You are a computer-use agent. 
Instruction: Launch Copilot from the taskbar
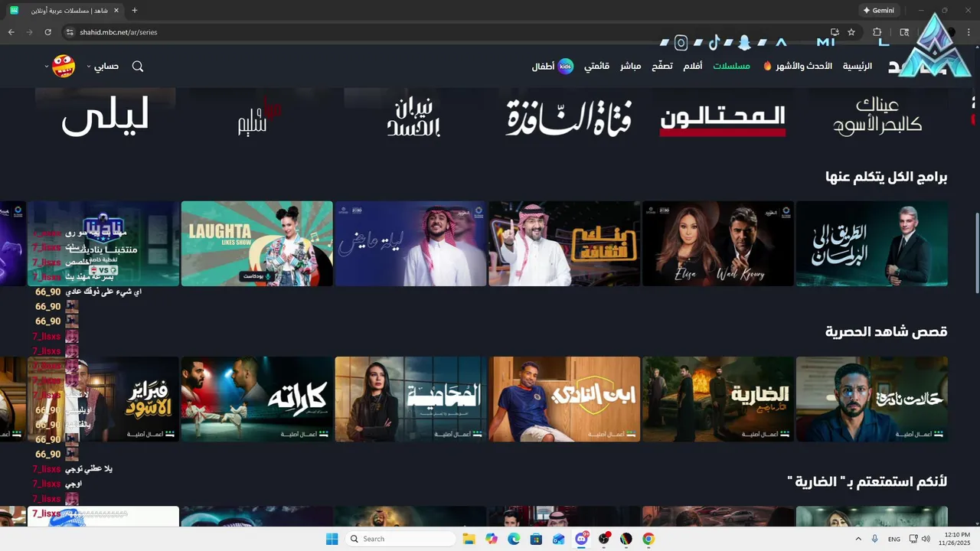pyautogui.click(x=492, y=539)
